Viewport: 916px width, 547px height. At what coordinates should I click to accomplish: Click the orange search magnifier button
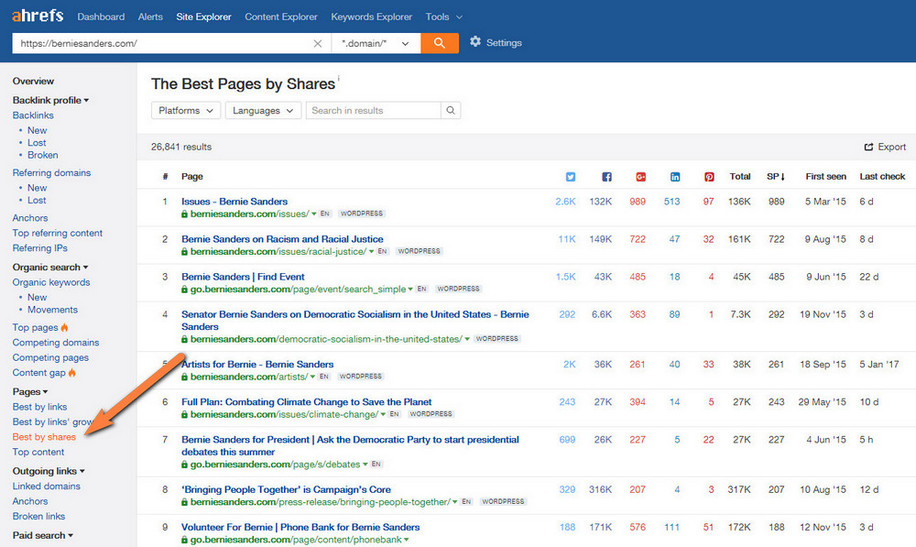pos(439,43)
